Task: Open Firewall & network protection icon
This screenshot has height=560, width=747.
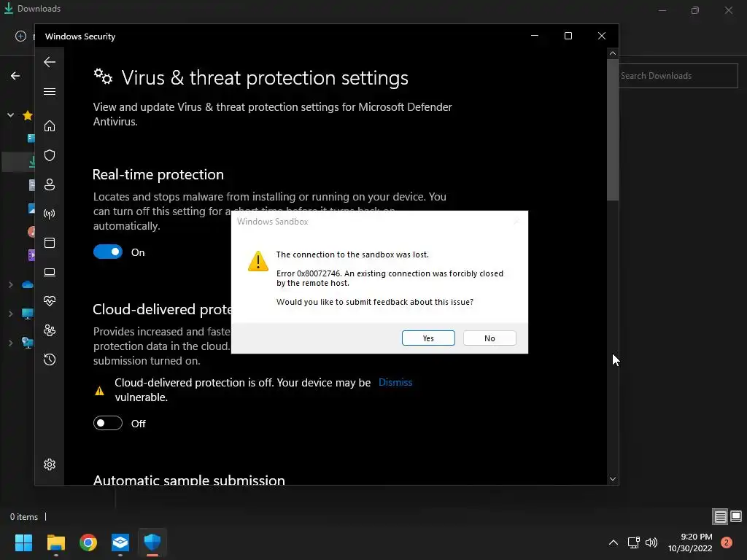Action: pos(50,214)
